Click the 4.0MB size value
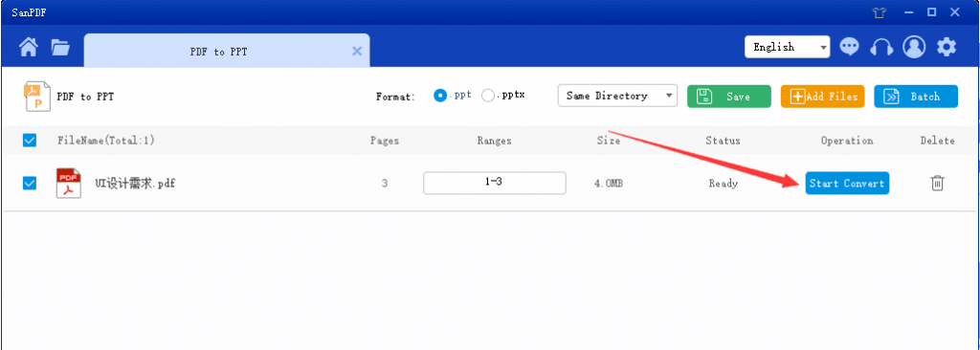 (x=608, y=184)
